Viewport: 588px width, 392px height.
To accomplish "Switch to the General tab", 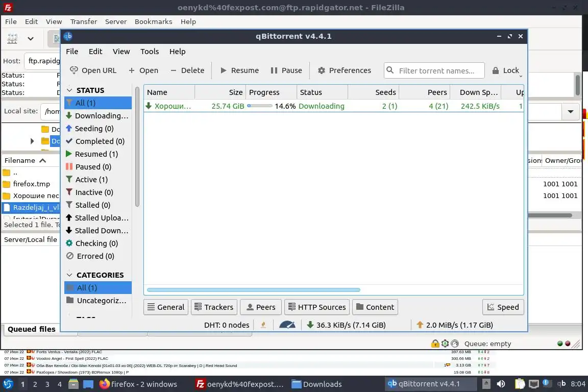I will tap(166, 307).
